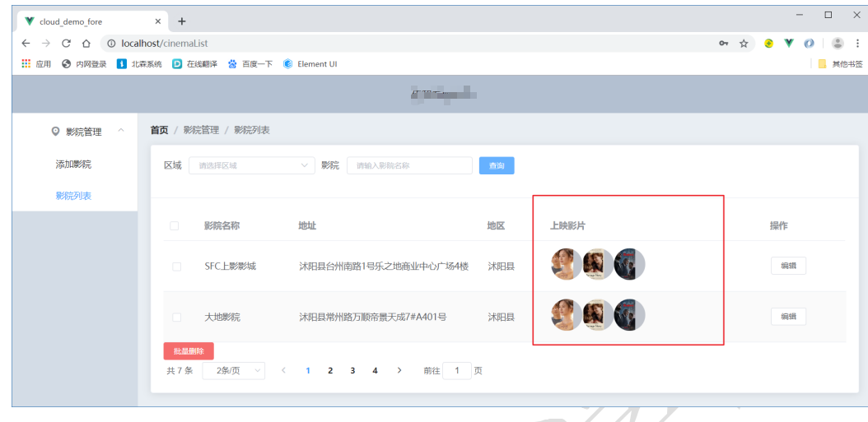Click the Vue devtools extension icon

tap(789, 43)
